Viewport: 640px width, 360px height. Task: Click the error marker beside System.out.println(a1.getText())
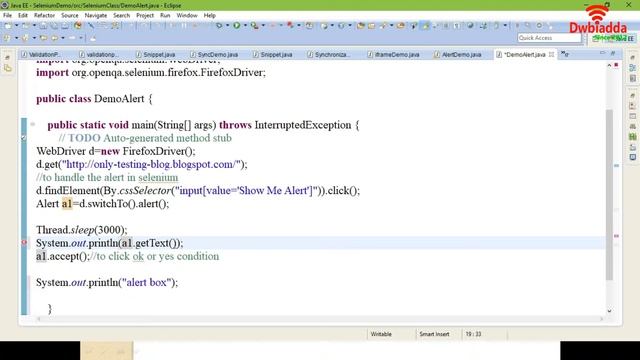[x=24, y=243]
